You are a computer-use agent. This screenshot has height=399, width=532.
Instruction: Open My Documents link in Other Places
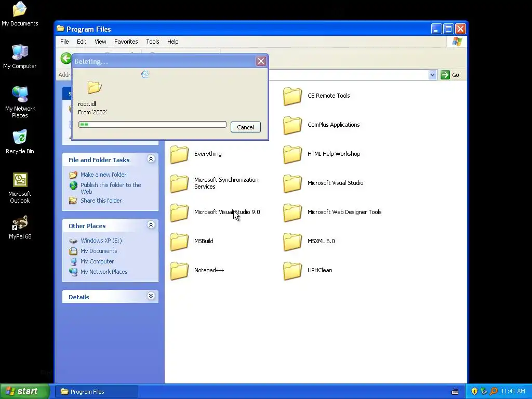(x=99, y=251)
